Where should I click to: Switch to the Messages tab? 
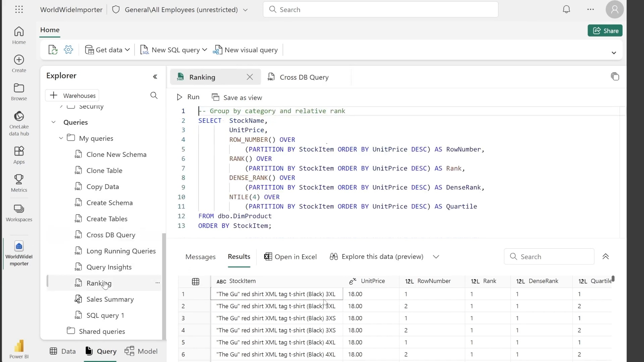pyautogui.click(x=200, y=257)
